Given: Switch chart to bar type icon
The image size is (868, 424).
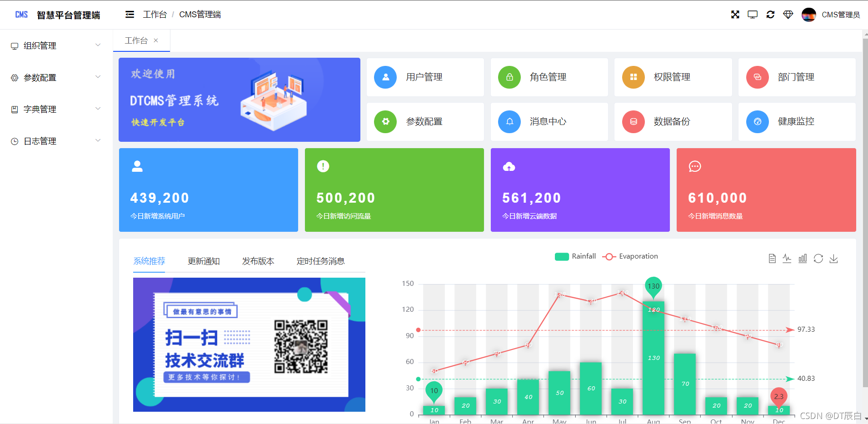Looking at the screenshot, I should tap(803, 259).
